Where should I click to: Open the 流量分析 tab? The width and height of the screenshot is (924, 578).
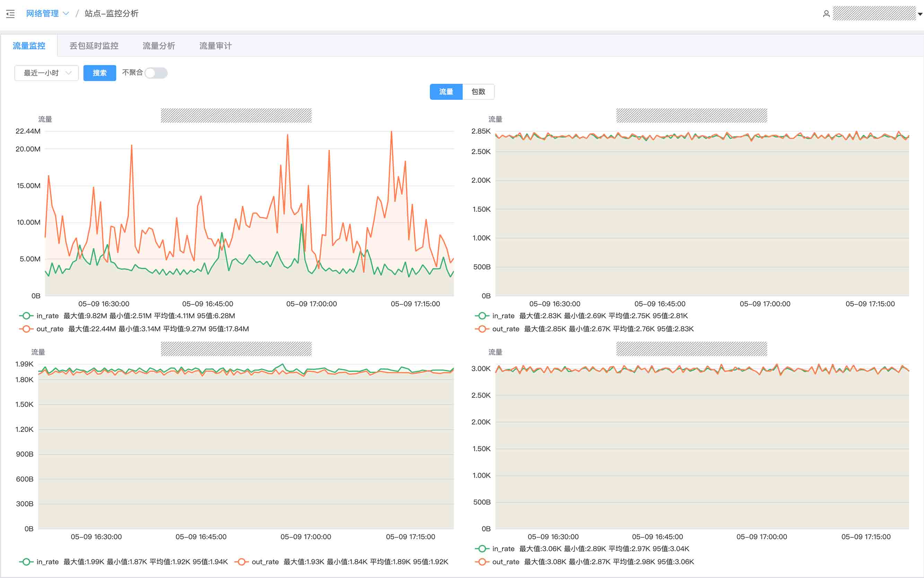point(159,46)
